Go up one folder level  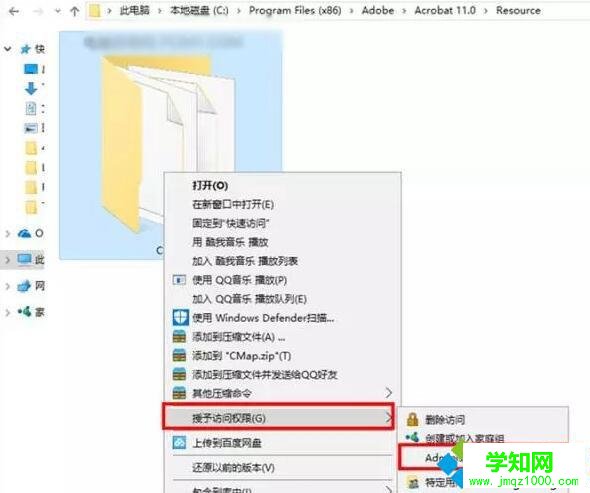[75, 11]
